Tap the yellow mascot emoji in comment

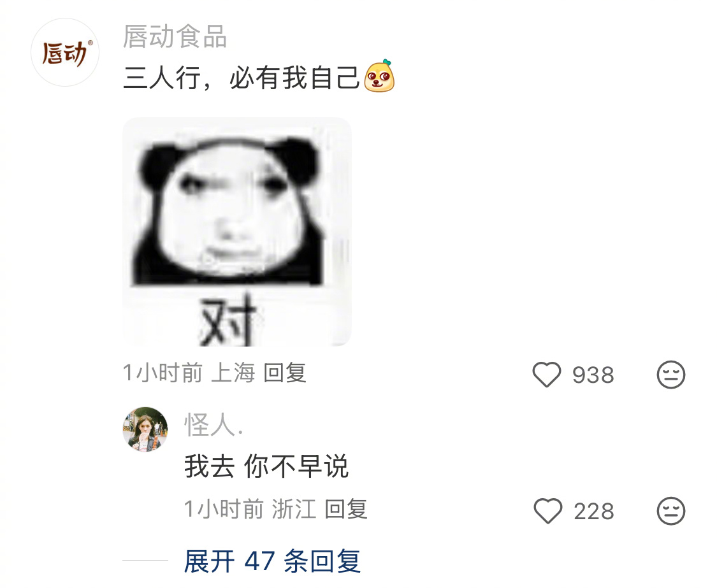click(x=379, y=76)
